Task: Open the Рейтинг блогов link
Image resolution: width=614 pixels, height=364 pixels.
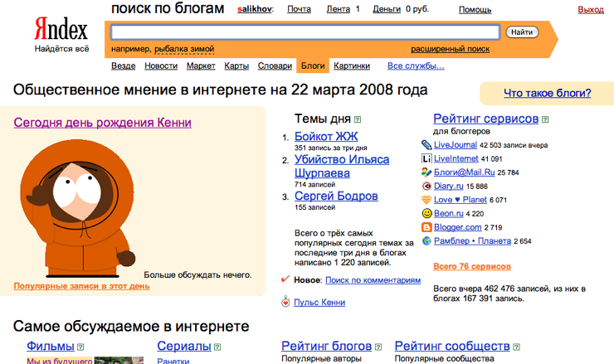Action: [327, 346]
